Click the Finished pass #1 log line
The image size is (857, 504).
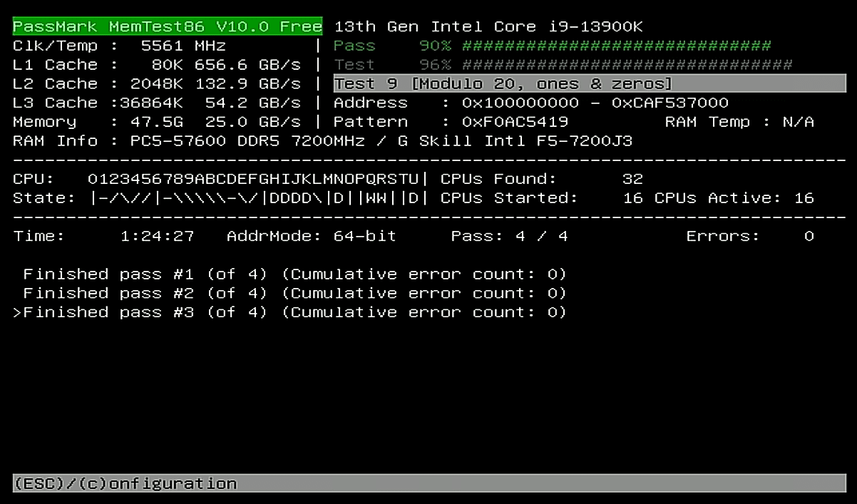pos(294,274)
